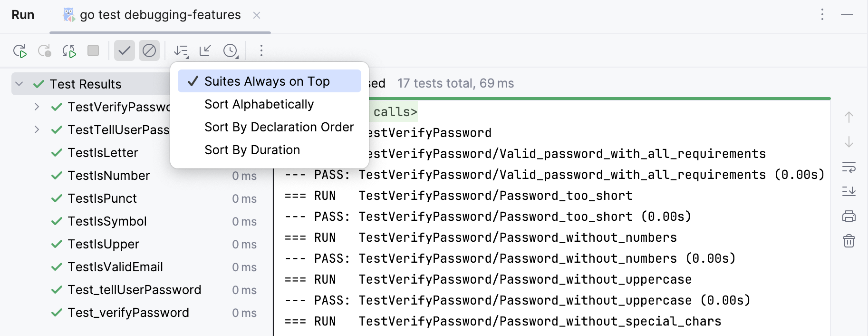Select Sort Alphabetically menu option

tap(259, 104)
